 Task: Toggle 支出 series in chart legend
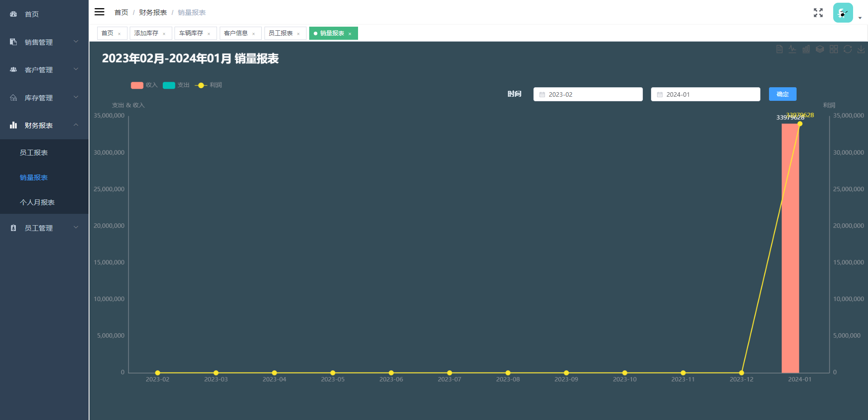click(176, 85)
